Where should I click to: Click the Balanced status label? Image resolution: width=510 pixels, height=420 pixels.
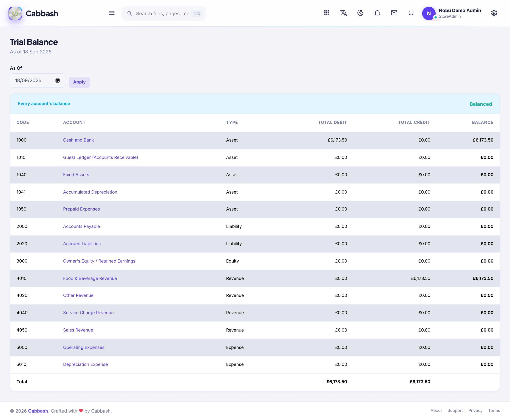click(x=480, y=104)
